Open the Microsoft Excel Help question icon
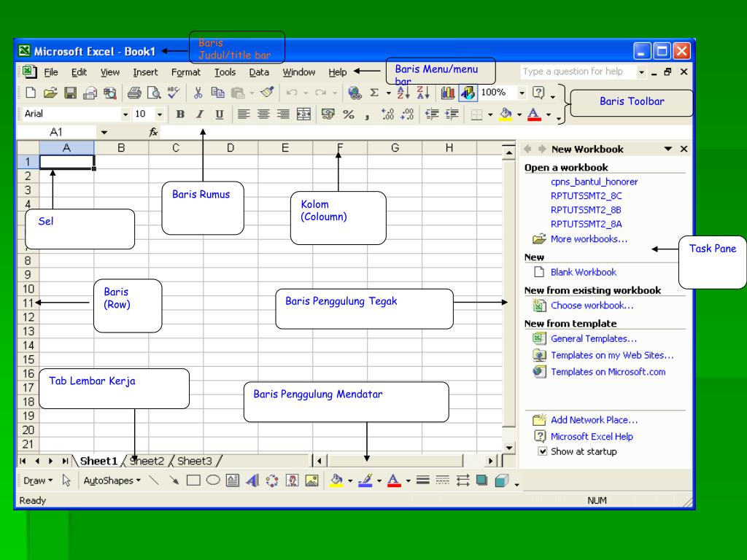This screenshot has width=747, height=560. [538, 92]
